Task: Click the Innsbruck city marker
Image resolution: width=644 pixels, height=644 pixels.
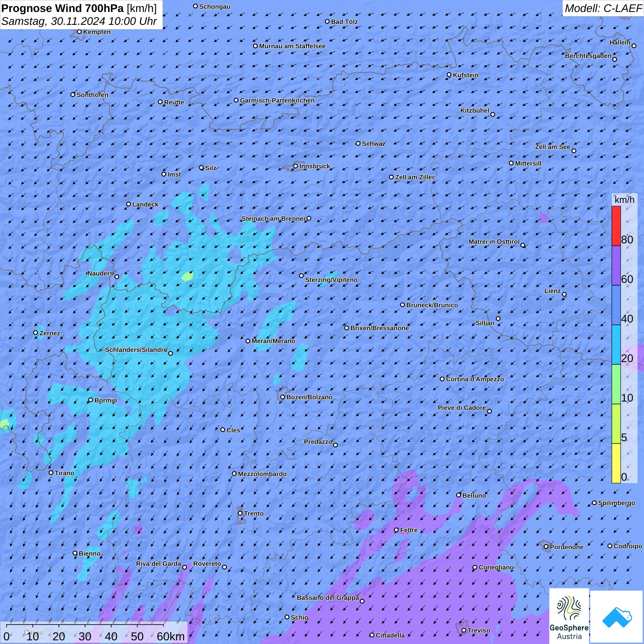Action: (x=296, y=166)
